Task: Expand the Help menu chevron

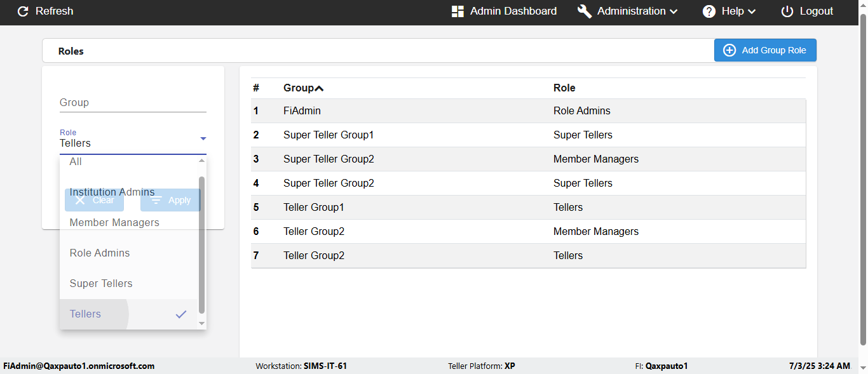Action: (752, 11)
